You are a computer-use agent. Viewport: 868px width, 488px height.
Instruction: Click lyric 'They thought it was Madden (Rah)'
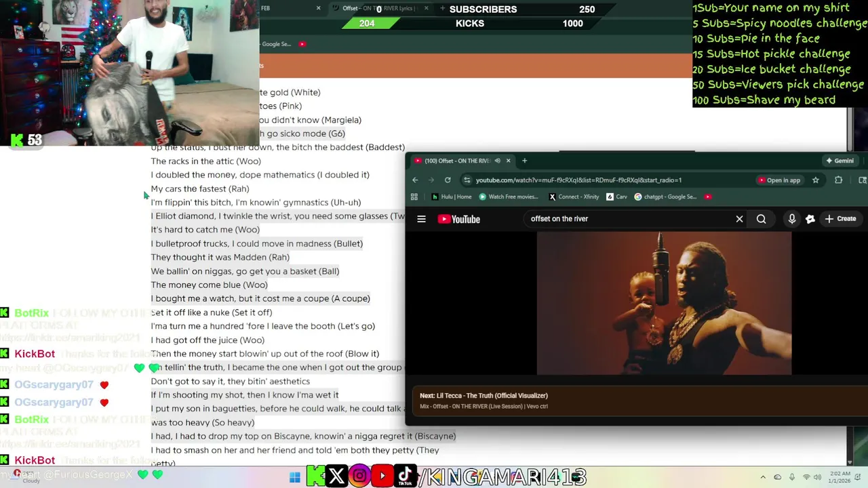(220, 258)
